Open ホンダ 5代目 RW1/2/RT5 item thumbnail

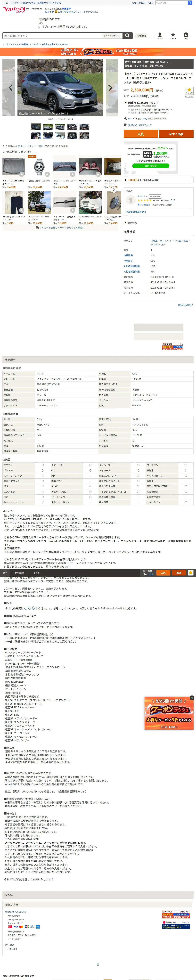[90, 202]
